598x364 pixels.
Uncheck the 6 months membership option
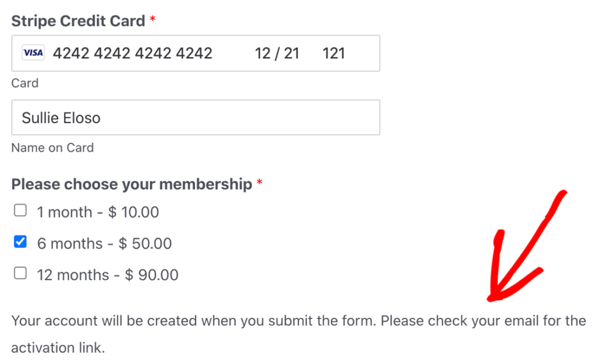[x=20, y=242]
